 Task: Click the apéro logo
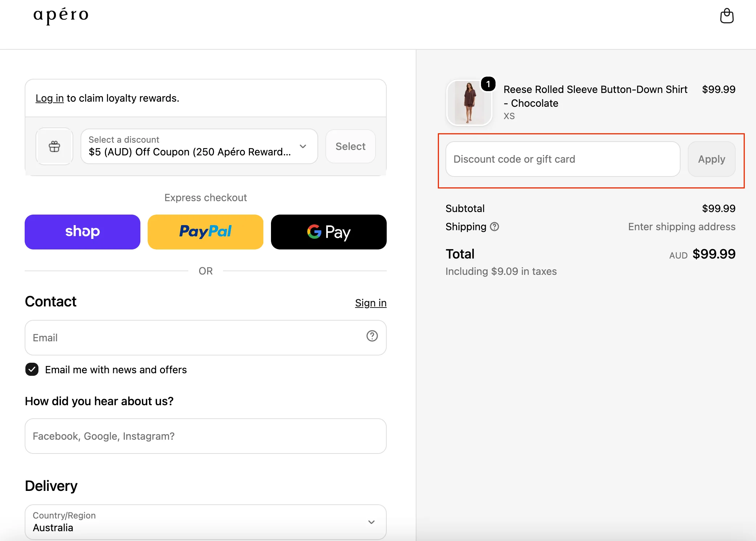tap(61, 16)
